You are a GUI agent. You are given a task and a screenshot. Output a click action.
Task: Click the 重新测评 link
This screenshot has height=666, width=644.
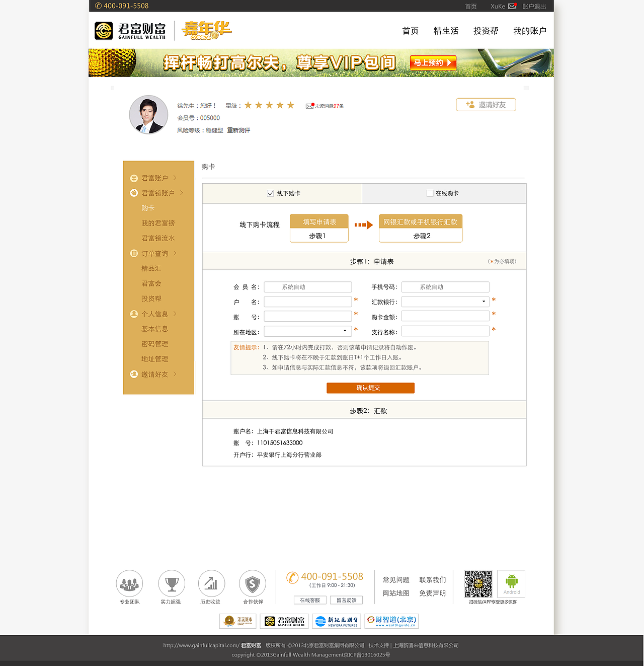(238, 130)
